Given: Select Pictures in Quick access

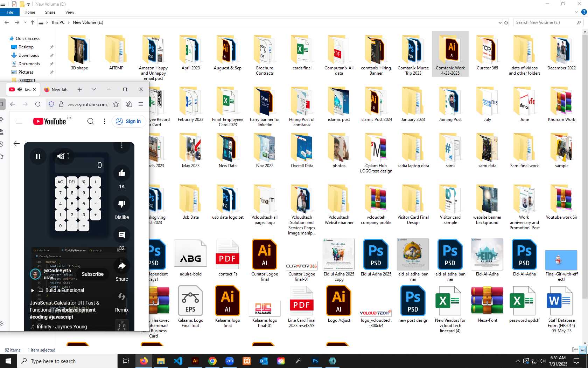Looking at the screenshot, I should click(26, 72).
